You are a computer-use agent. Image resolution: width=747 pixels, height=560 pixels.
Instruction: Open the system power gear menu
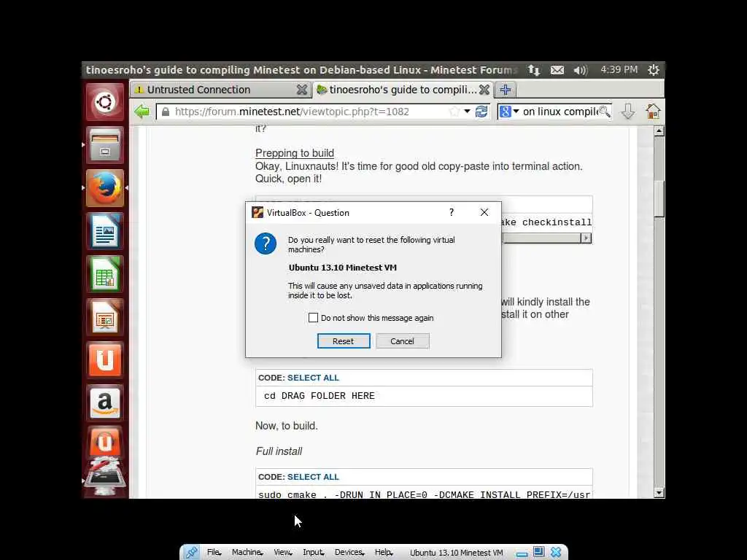click(x=653, y=70)
